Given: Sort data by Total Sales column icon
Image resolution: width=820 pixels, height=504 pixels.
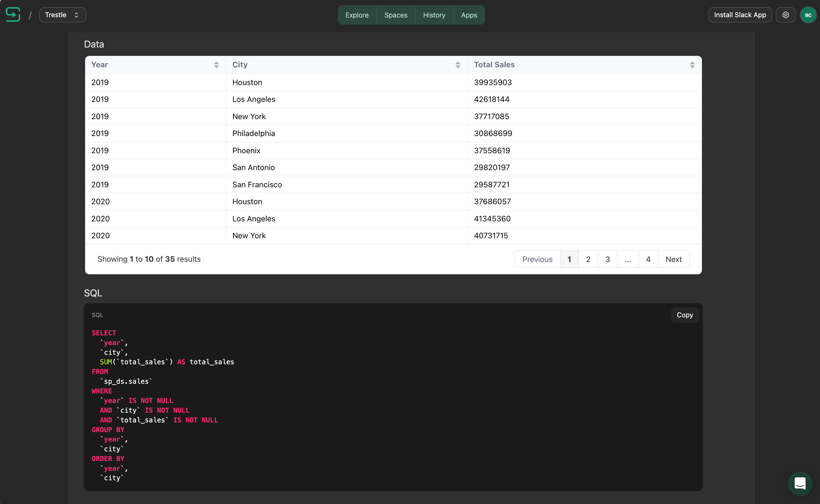Looking at the screenshot, I should coord(692,64).
